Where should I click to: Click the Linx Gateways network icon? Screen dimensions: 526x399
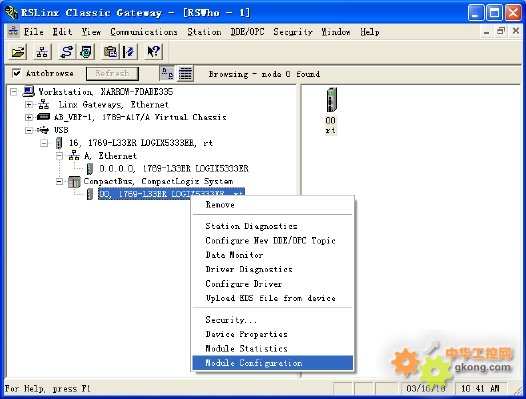coord(44,104)
